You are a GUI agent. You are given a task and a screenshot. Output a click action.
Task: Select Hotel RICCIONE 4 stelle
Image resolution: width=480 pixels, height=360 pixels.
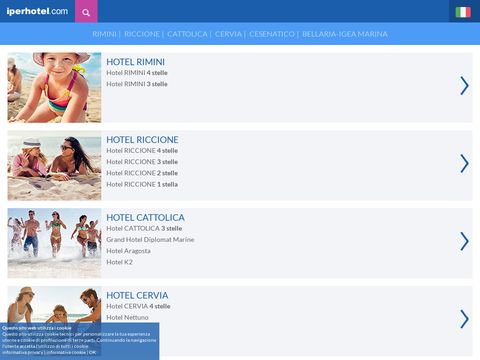point(142,151)
